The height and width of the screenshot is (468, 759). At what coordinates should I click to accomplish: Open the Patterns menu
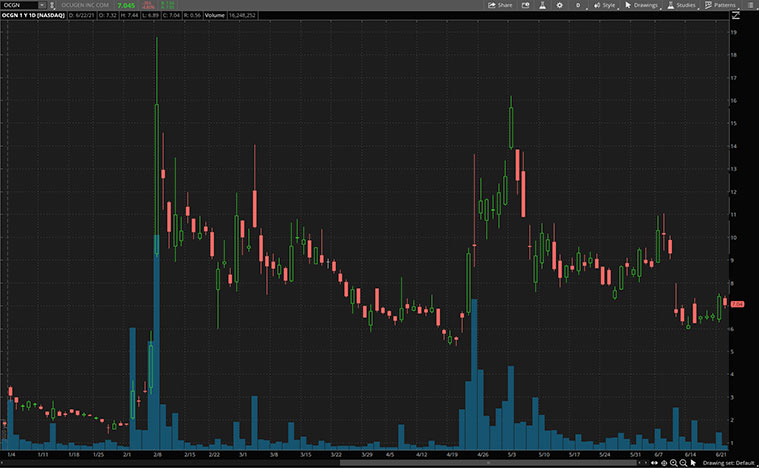720,5
